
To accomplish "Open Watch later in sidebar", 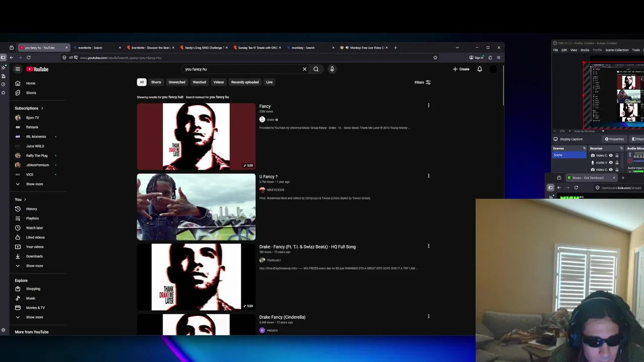I will pyautogui.click(x=35, y=228).
